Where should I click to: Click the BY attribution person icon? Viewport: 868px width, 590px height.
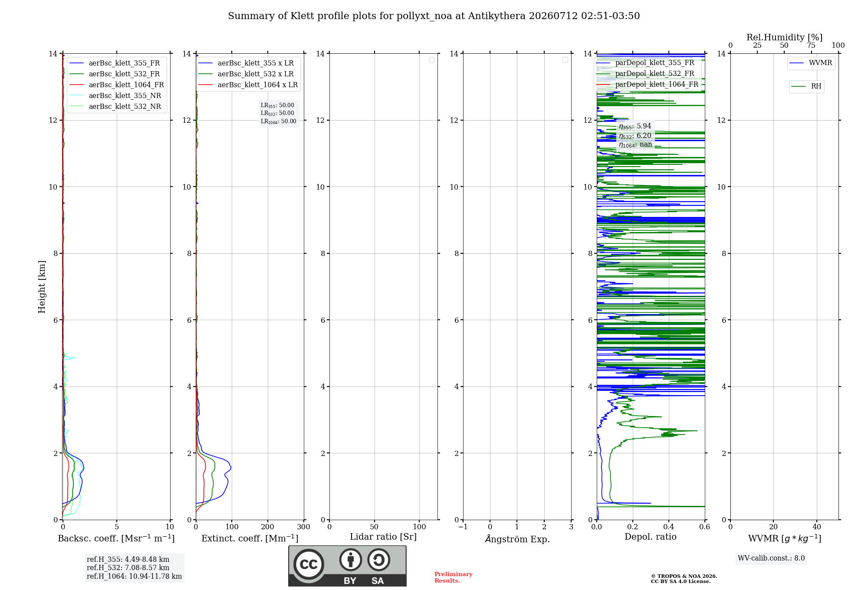pos(350,560)
